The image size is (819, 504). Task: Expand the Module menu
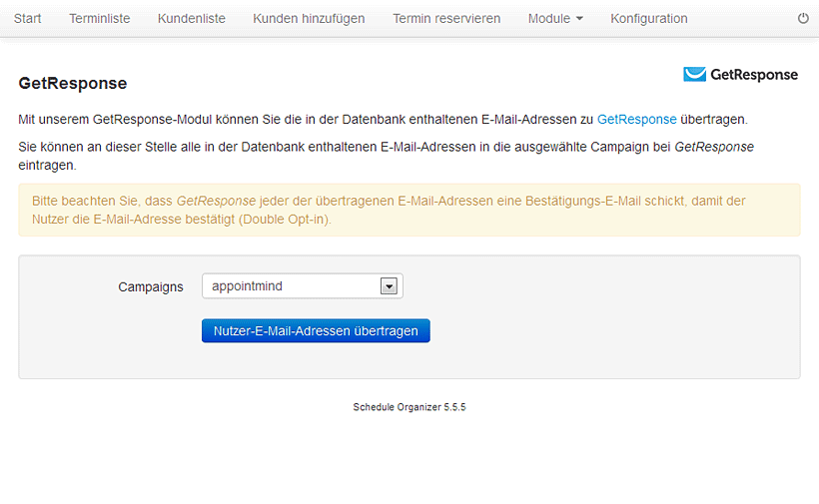pyautogui.click(x=555, y=19)
